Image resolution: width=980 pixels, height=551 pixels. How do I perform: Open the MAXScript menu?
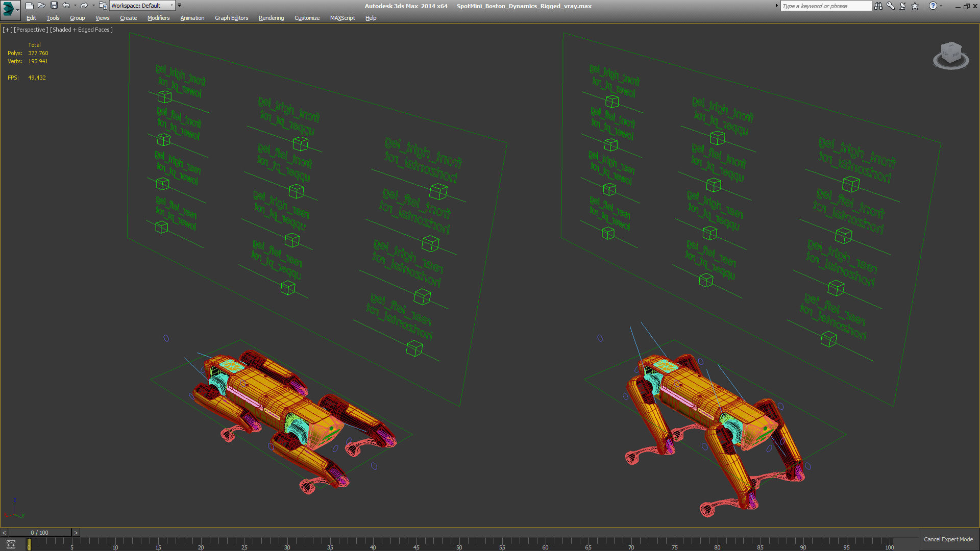click(342, 18)
